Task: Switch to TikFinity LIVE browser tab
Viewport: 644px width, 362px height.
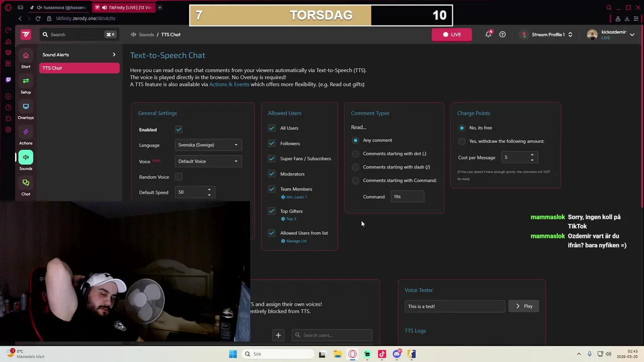Action: 124,8
